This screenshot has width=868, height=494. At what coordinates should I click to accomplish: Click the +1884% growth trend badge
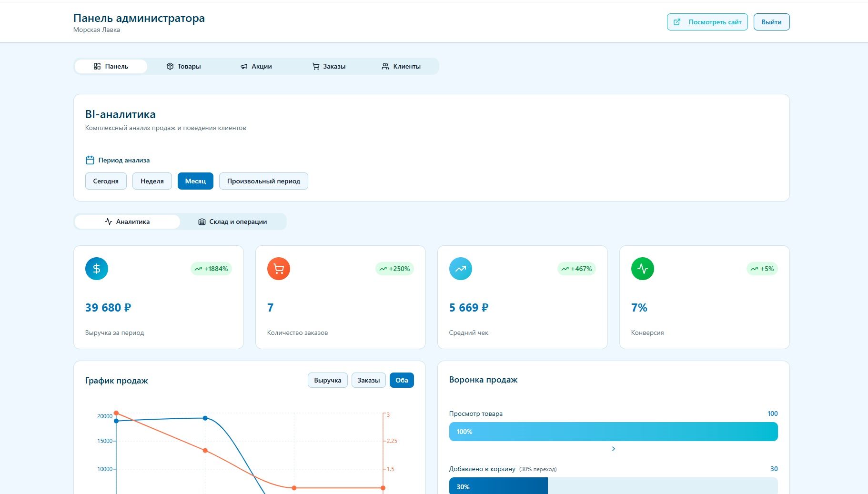(211, 269)
